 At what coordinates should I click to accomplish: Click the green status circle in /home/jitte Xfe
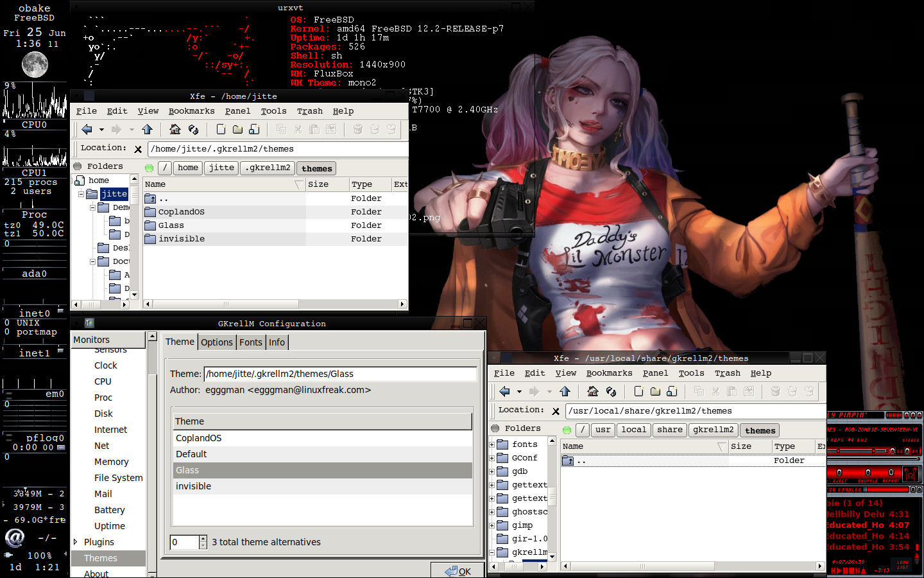click(x=150, y=168)
